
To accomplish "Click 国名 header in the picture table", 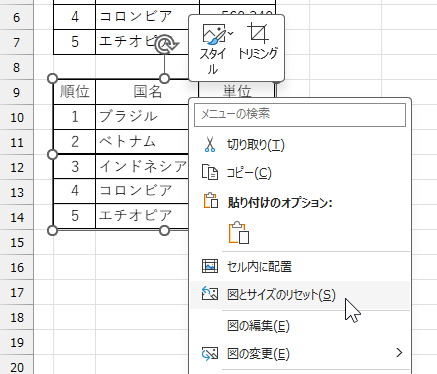I will [147, 92].
